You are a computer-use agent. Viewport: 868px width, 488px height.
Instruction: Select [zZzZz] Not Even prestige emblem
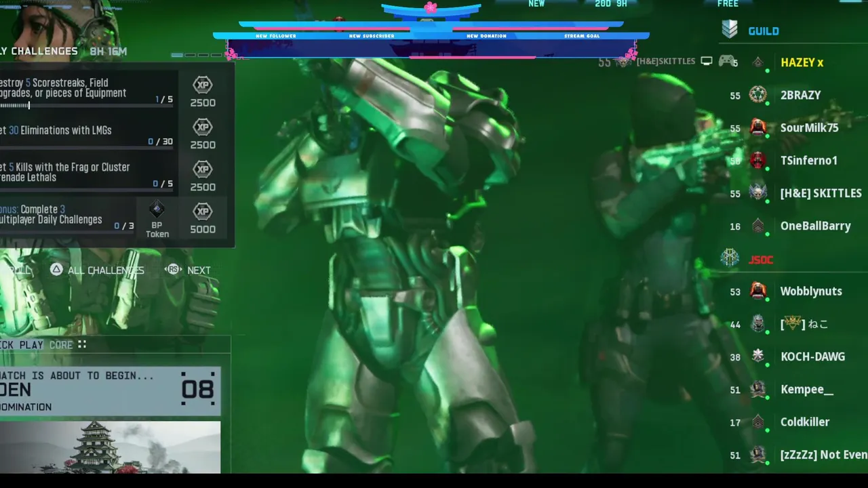tap(758, 455)
